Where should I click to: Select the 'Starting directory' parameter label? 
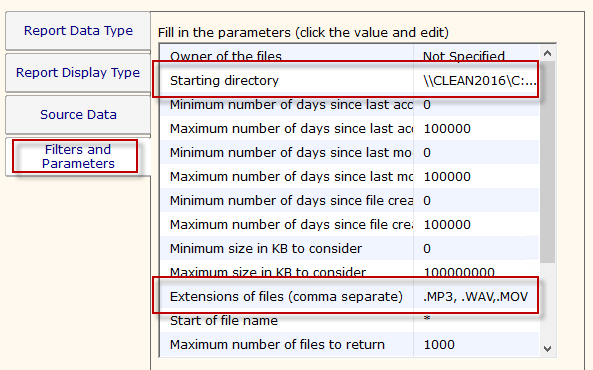[224, 81]
